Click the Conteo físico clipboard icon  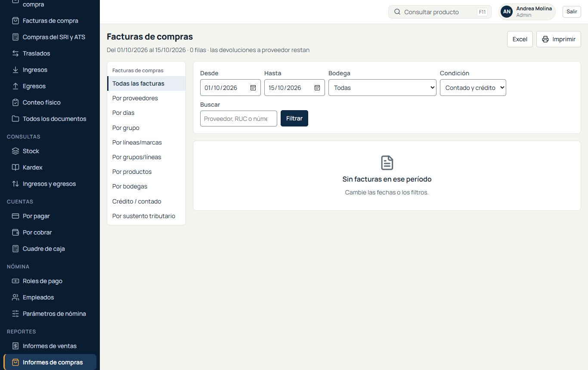pyautogui.click(x=15, y=102)
